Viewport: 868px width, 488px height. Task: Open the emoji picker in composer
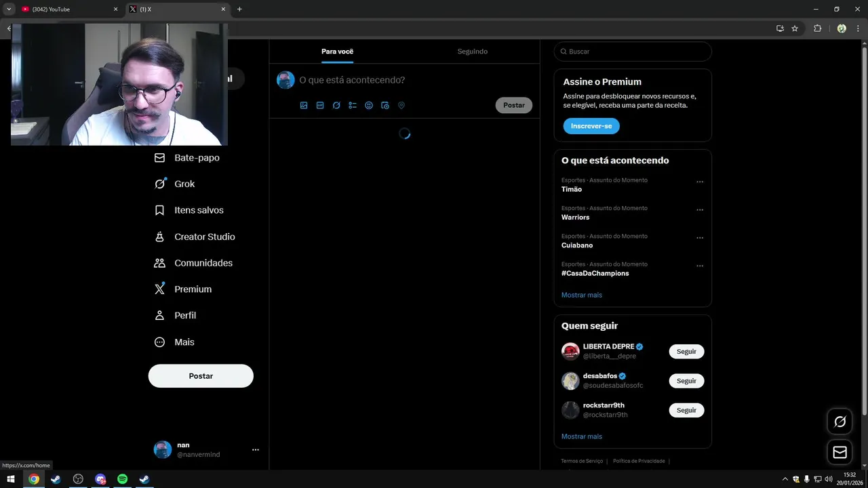point(369,105)
